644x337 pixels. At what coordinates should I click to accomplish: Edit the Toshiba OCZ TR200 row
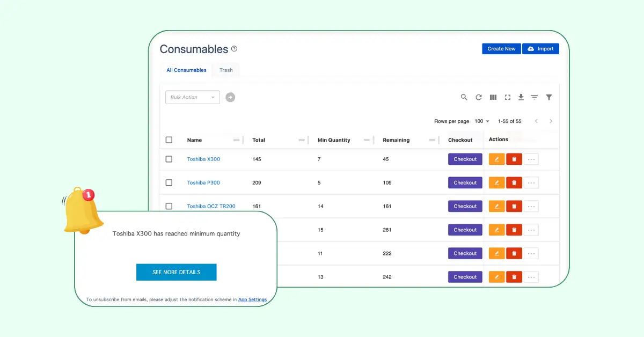click(x=497, y=206)
